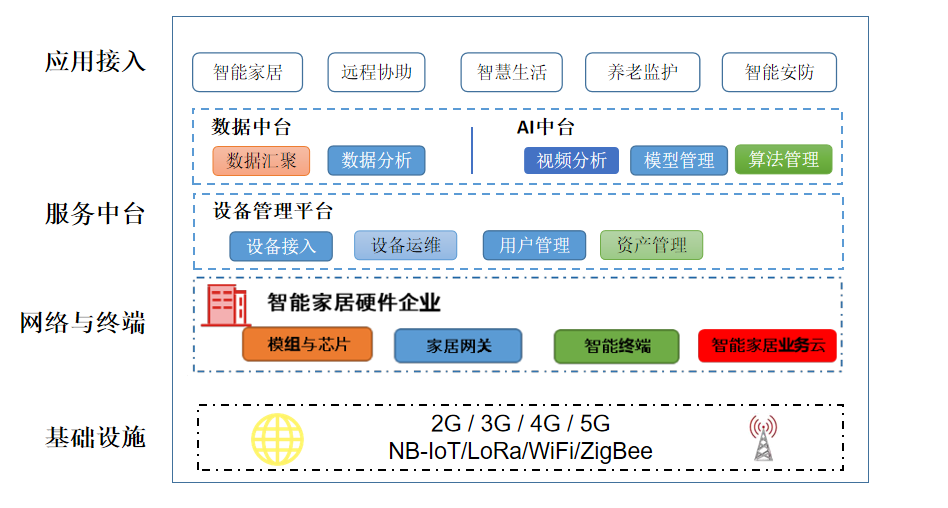Select the 智能家居 application box

(x=247, y=73)
